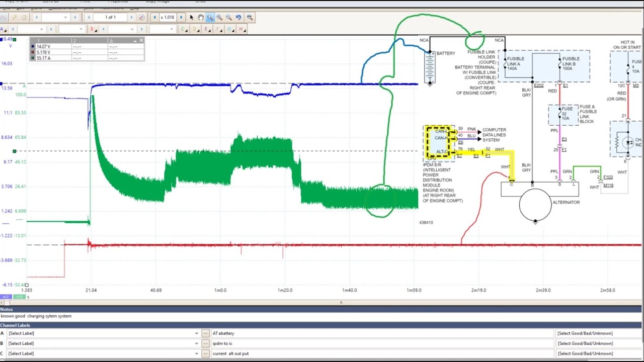Open the Automotive menu
Viewport: 644px width, 362px height.
pos(112,8)
